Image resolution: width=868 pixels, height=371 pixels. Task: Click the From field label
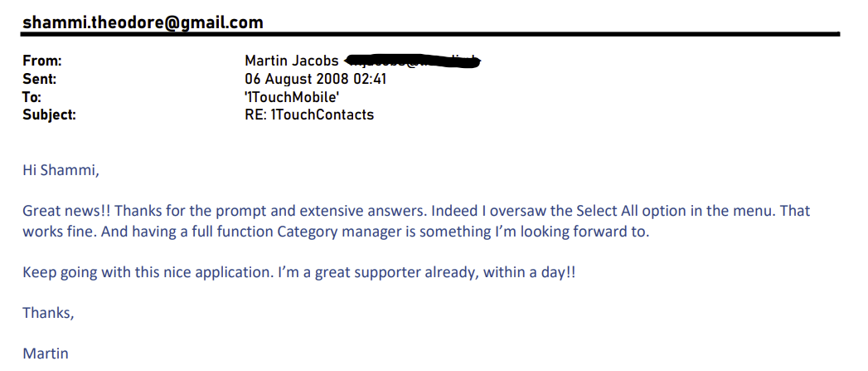(x=42, y=61)
